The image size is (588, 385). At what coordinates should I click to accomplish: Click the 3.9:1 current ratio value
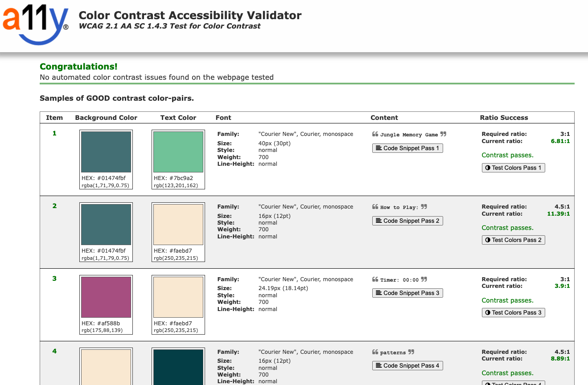point(562,286)
